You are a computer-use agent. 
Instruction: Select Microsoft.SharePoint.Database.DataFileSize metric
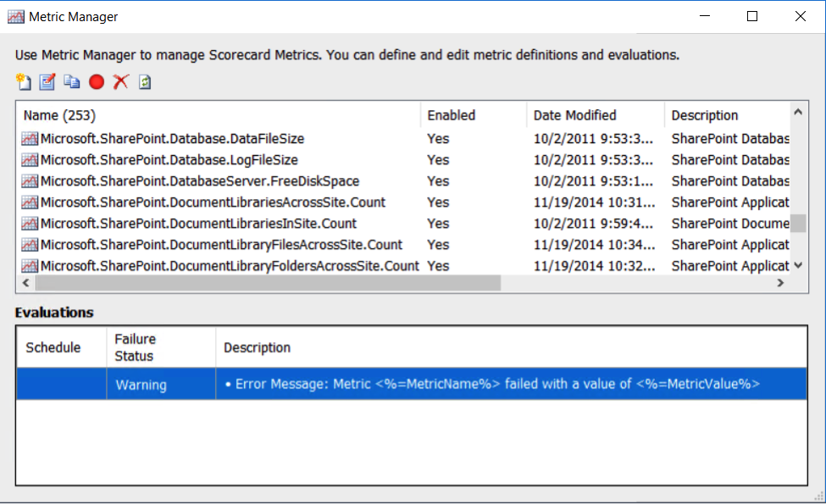[x=172, y=139]
